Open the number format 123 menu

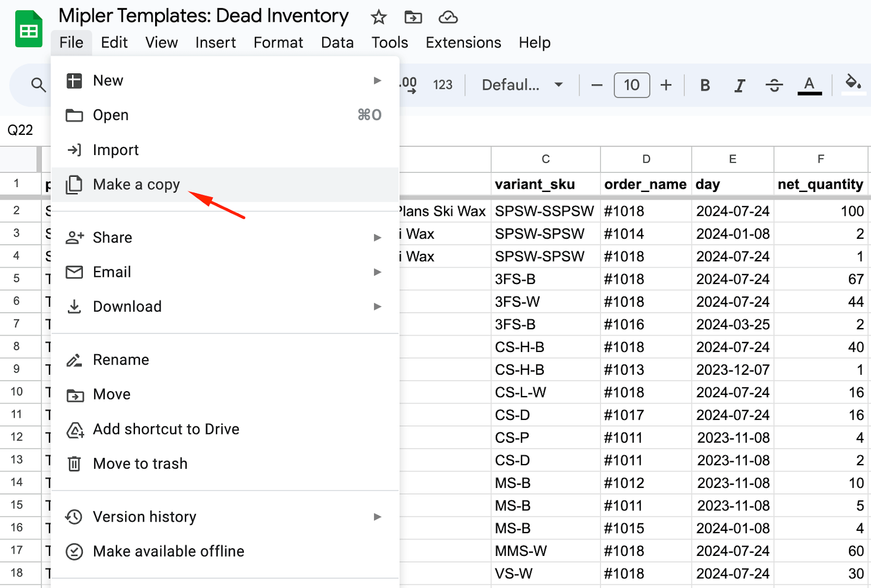(x=443, y=85)
